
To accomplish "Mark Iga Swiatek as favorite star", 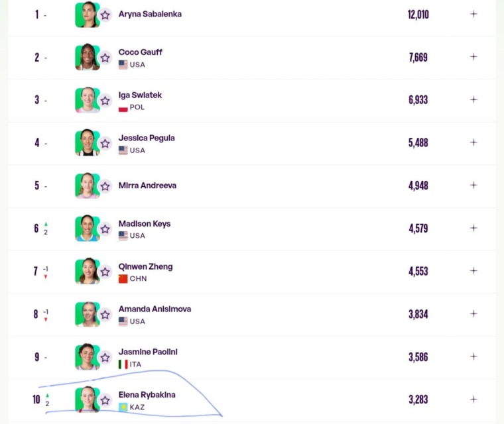I will (105, 101).
